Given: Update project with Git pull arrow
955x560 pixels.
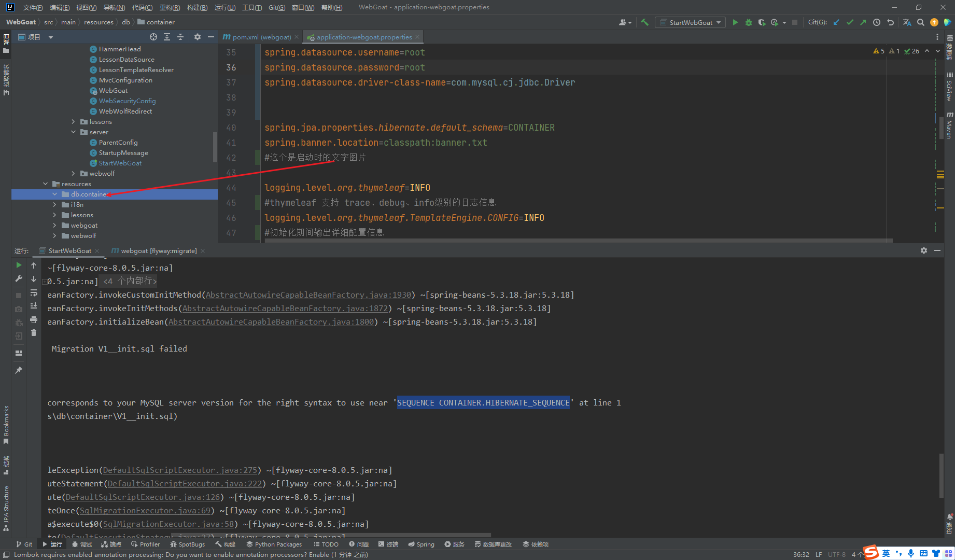Looking at the screenshot, I should [x=836, y=22].
